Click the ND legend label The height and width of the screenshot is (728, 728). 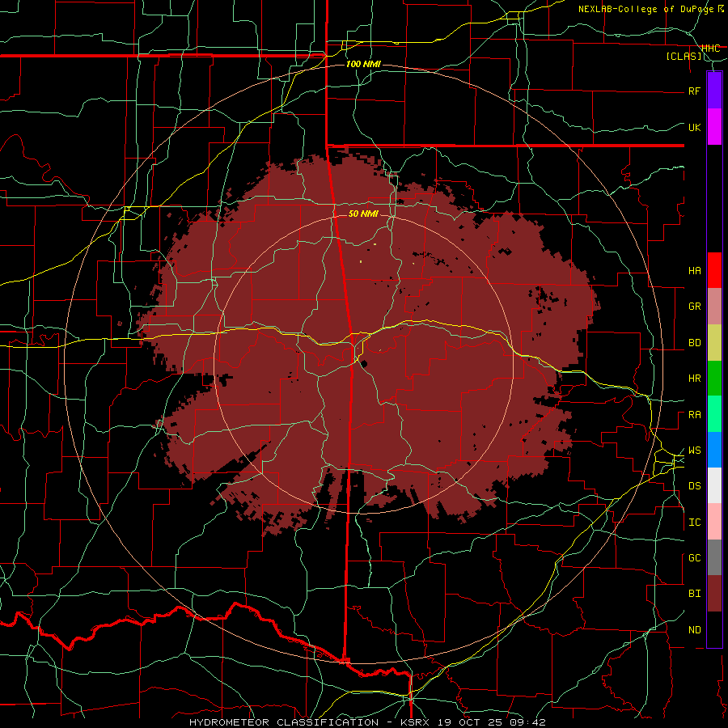[694, 630]
